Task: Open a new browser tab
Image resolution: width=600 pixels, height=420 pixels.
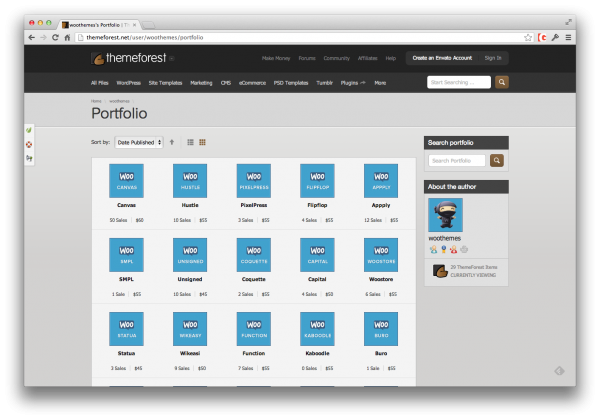Action: (148, 25)
